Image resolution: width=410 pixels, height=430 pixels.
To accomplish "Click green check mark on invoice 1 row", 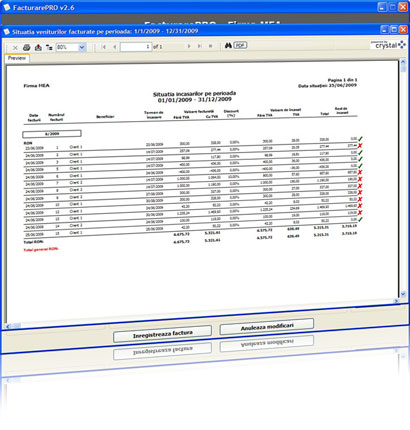I will 360,139.
